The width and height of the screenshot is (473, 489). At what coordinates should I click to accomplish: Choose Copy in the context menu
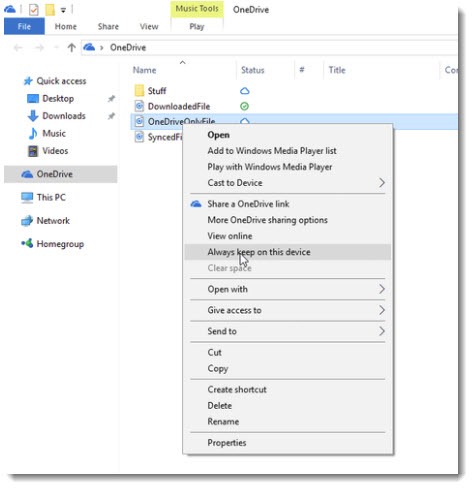click(218, 369)
